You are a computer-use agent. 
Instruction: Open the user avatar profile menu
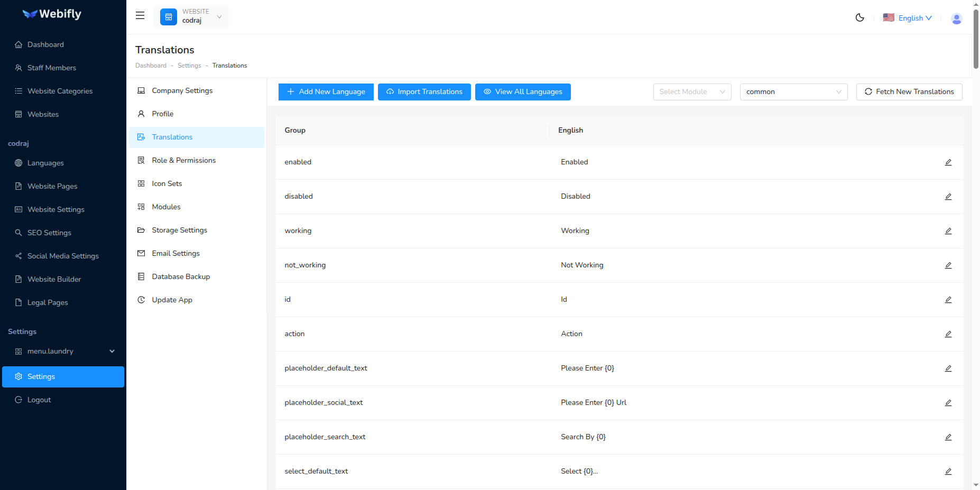[x=956, y=19]
